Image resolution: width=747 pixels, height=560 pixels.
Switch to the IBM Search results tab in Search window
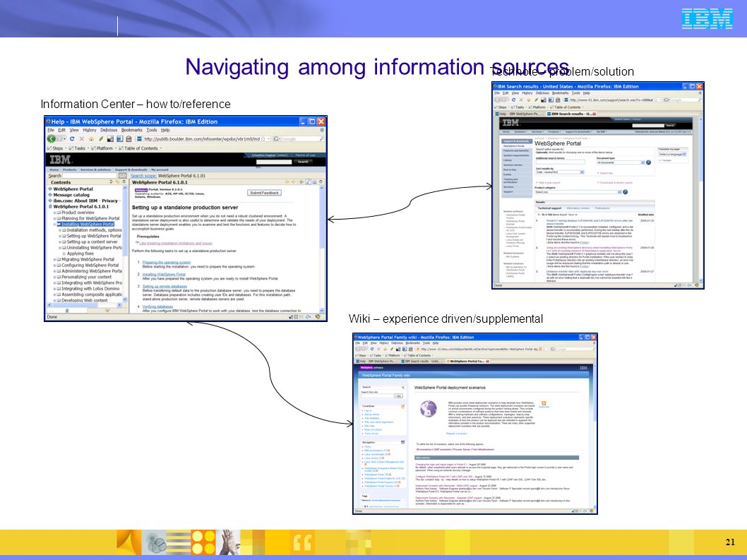(571, 114)
